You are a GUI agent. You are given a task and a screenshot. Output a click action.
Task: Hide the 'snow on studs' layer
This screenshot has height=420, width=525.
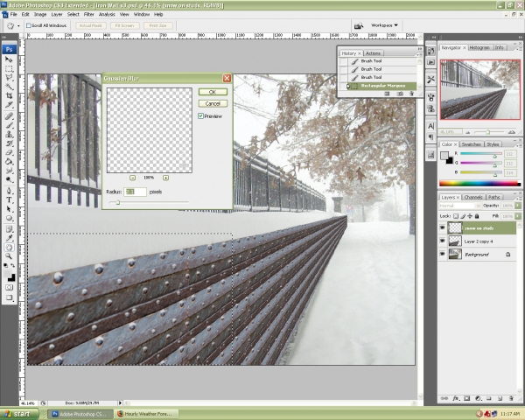click(x=442, y=227)
